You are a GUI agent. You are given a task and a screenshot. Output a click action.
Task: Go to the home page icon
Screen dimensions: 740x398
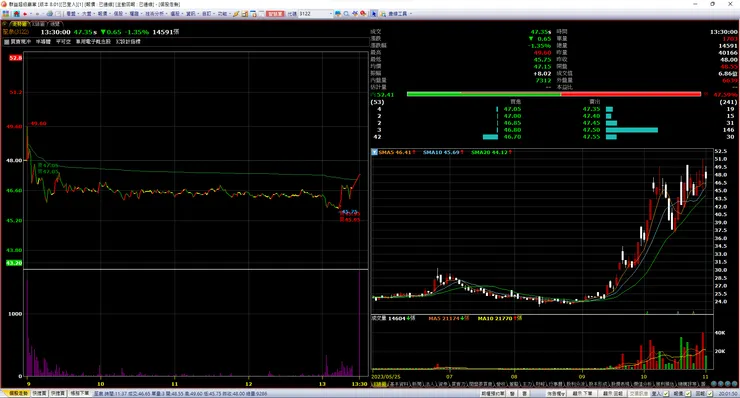point(17,14)
